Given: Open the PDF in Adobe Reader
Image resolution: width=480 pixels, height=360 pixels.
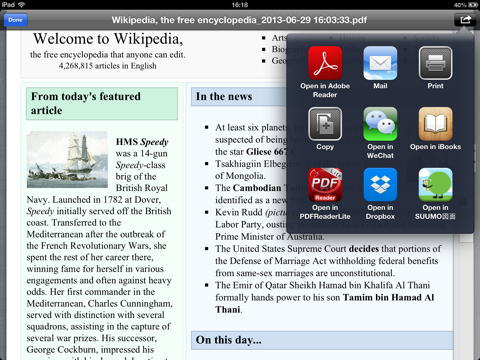Looking at the screenshot, I should [x=325, y=63].
